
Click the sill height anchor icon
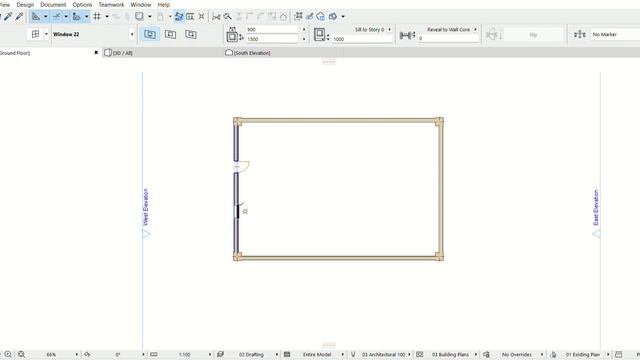(x=321, y=35)
